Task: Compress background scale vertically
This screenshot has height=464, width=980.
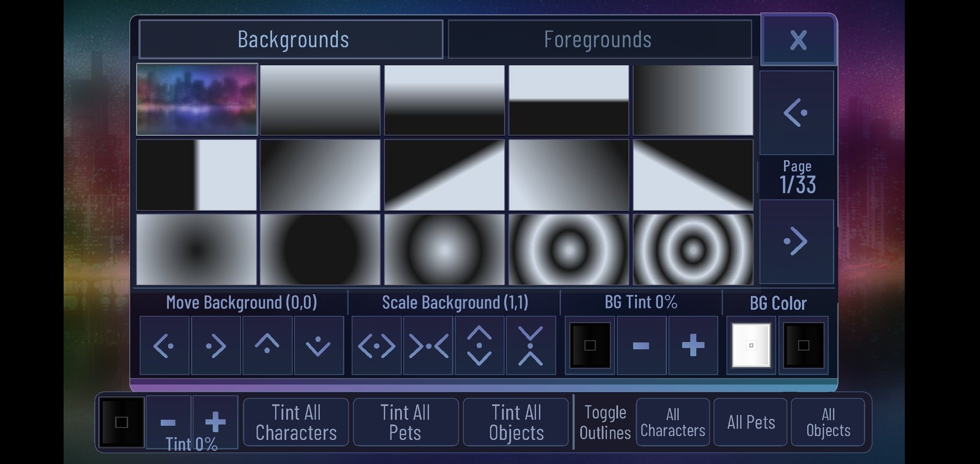Action: tap(531, 345)
